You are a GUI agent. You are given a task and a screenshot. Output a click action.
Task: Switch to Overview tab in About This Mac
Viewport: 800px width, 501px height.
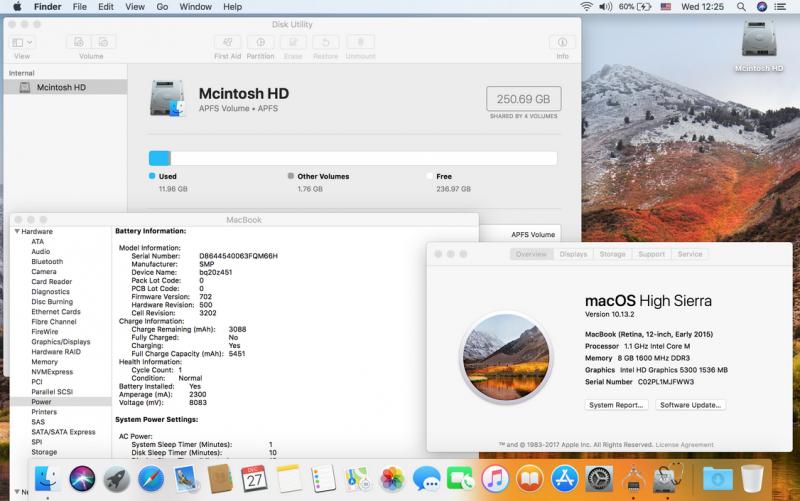click(531, 254)
